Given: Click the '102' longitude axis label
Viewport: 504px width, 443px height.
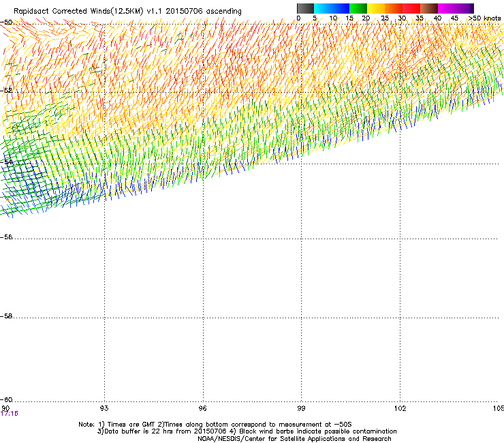Looking at the screenshot, I should pos(400,408).
